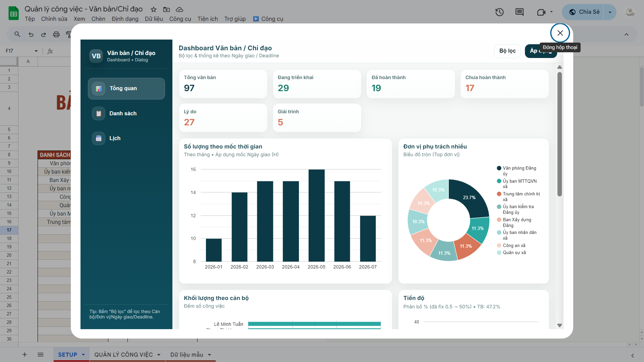Switch to the Lịch sidebar view
This screenshot has height=362, width=644.
115,138
